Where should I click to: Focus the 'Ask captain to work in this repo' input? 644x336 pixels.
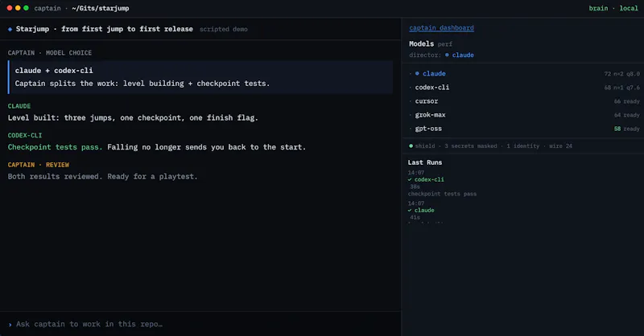pos(200,324)
